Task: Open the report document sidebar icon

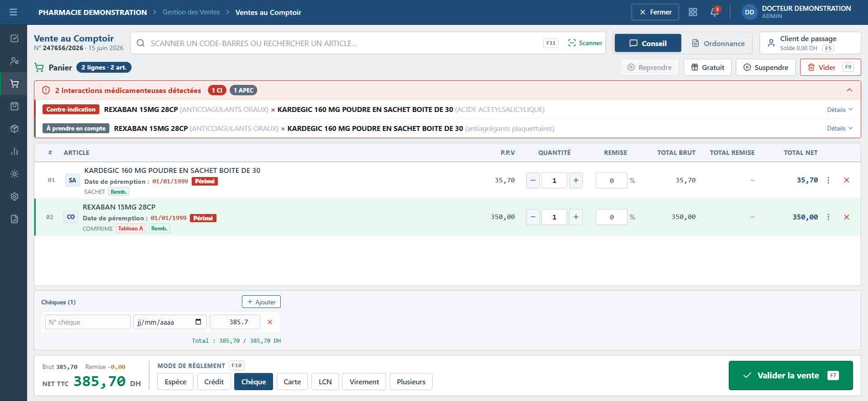Action: tap(14, 219)
